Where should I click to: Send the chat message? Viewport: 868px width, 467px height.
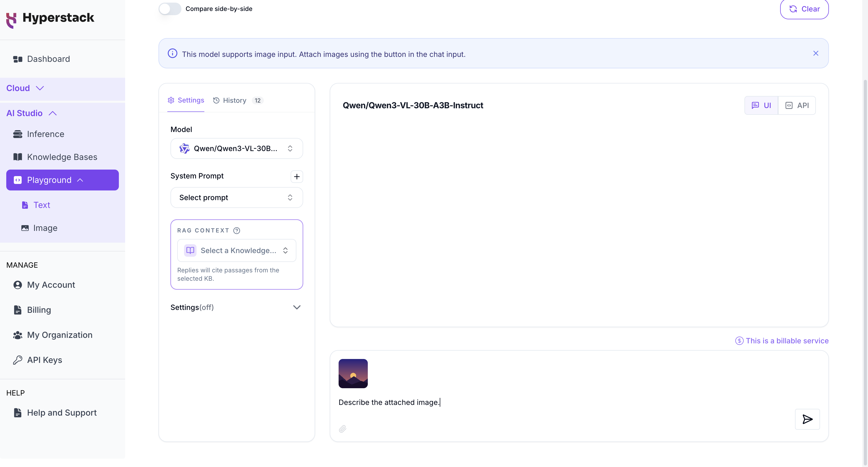807,419
